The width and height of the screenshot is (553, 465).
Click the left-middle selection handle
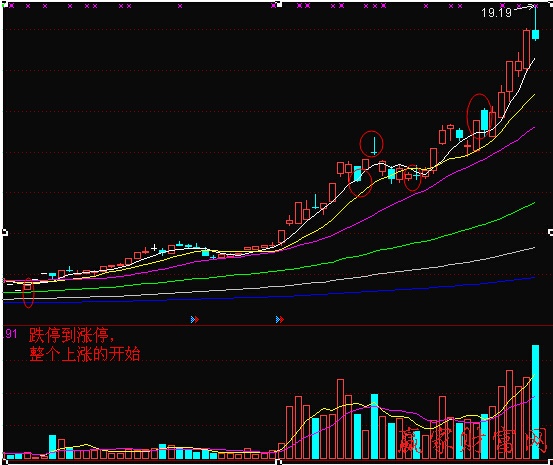coord(5,232)
